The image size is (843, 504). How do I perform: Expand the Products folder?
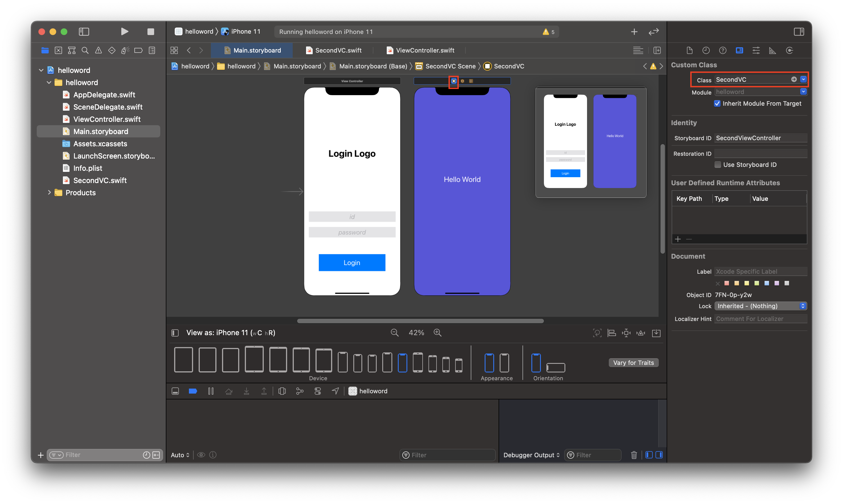pyautogui.click(x=50, y=192)
